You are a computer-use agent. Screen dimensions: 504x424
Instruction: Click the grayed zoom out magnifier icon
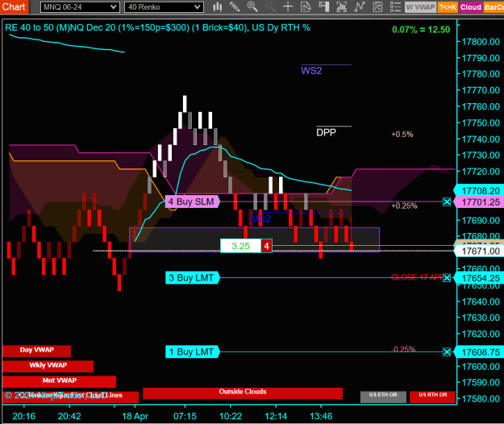(x=270, y=6)
